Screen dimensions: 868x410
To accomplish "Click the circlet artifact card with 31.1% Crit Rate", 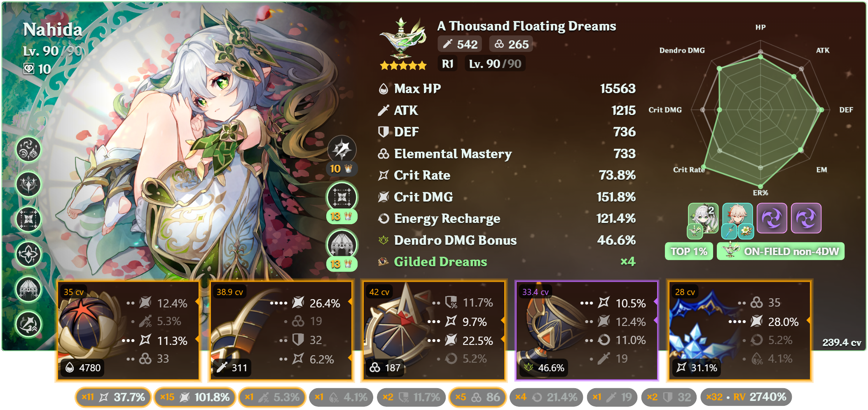I will pos(739,330).
